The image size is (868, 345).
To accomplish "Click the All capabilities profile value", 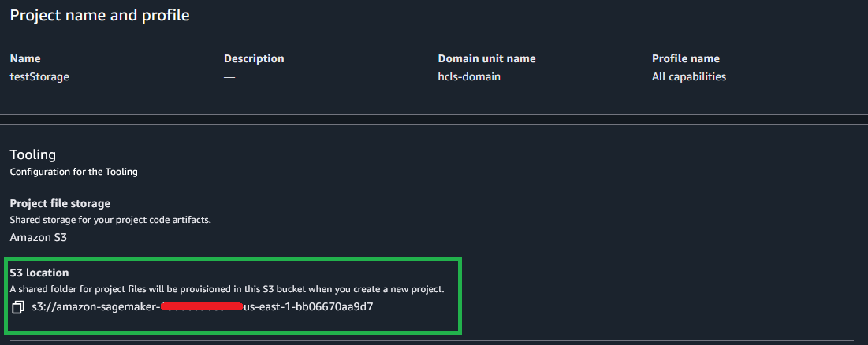I will [x=688, y=76].
